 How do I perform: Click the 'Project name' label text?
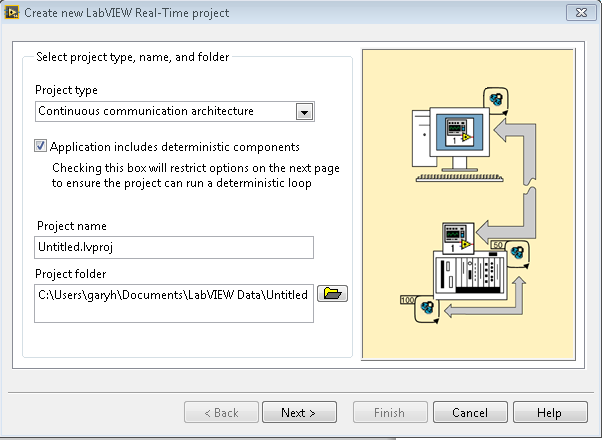point(72,226)
